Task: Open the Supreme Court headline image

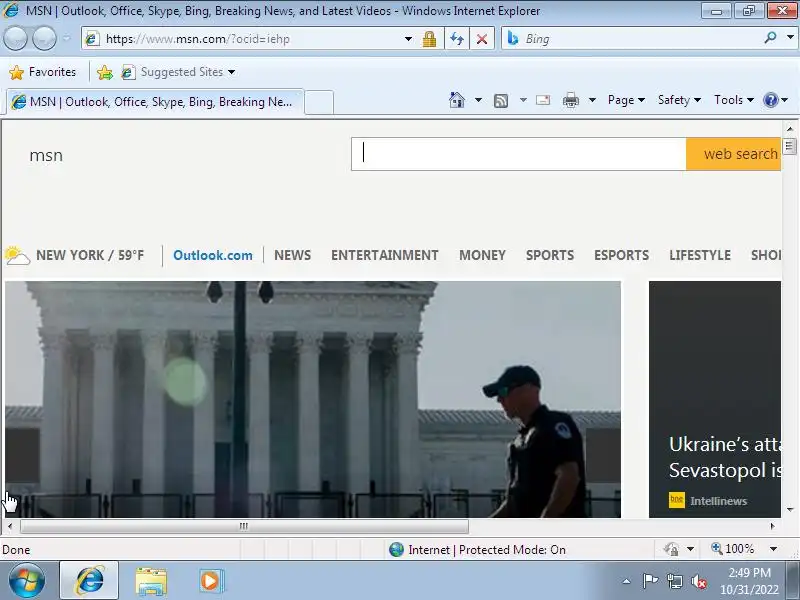Action: pos(313,399)
